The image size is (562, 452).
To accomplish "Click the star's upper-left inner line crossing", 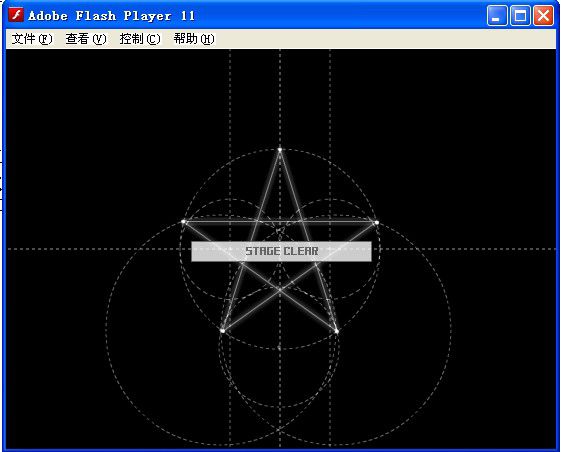I will (257, 222).
